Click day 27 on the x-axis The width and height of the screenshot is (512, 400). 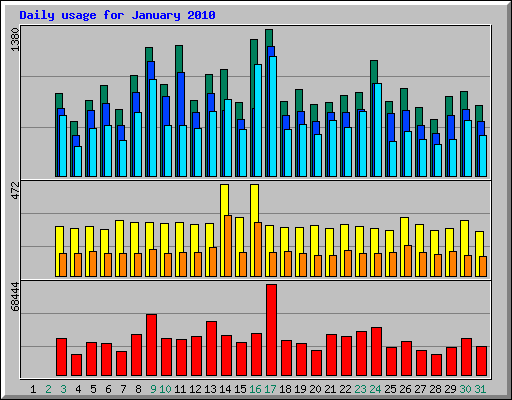tap(420, 389)
